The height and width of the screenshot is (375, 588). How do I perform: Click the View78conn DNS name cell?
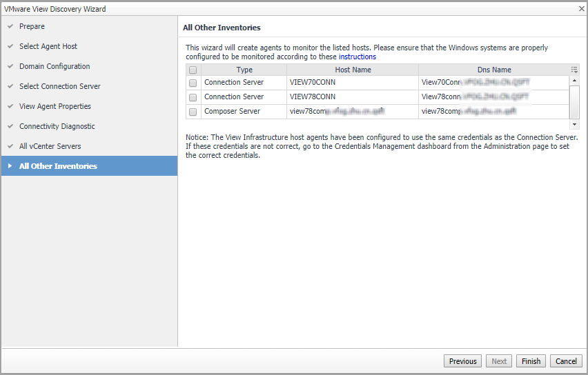point(494,97)
